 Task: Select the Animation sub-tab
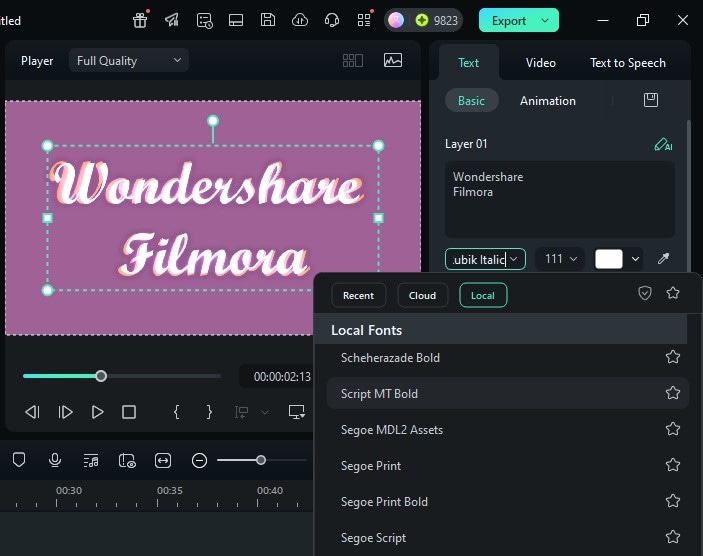click(x=547, y=100)
